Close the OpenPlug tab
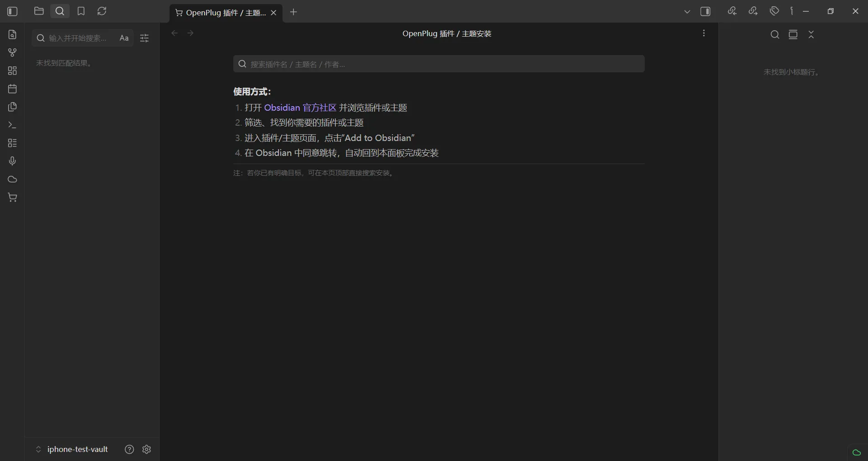Image resolution: width=868 pixels, height=461 pixels. [x=274, y=13]
